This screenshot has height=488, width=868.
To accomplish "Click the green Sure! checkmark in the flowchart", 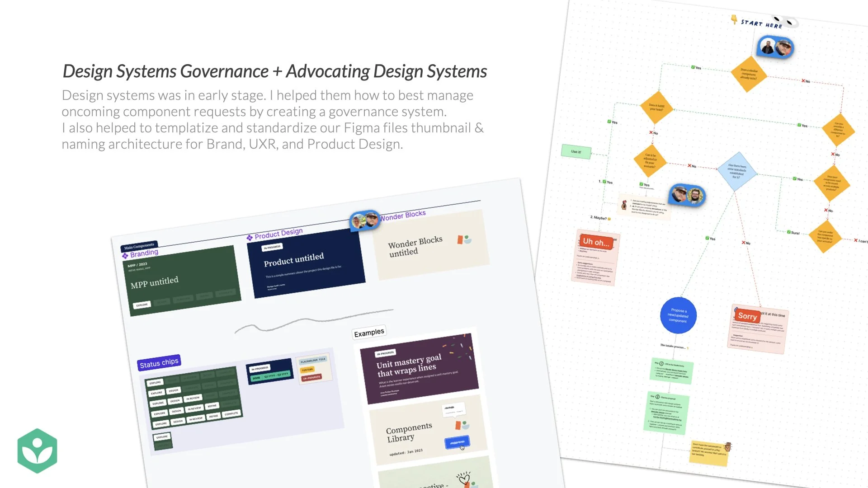I will [789, 232].
